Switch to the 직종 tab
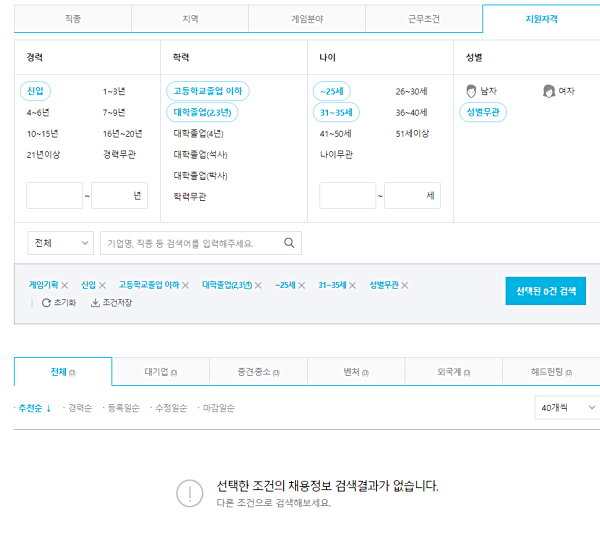The image size is (600, 535). click(73, 19)
